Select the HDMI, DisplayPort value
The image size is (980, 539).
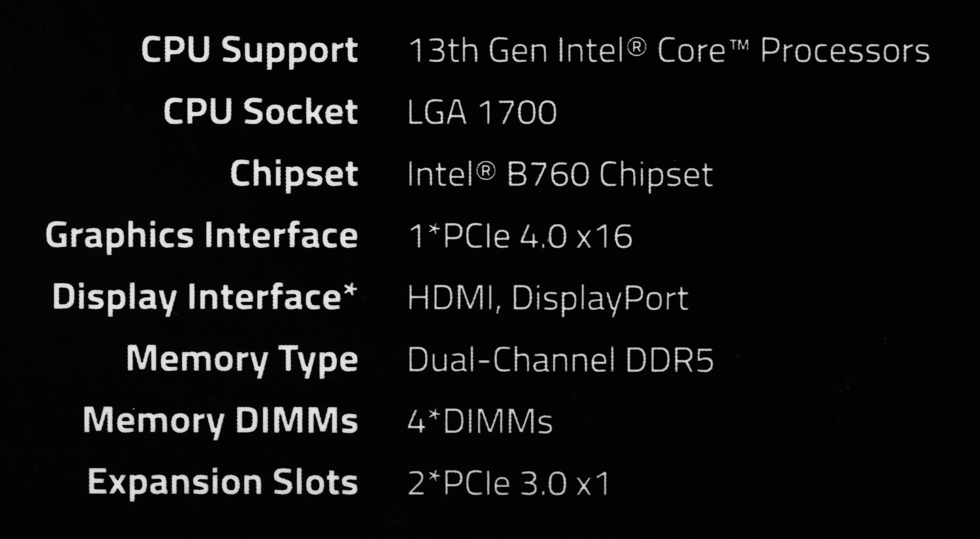[548, 299]
